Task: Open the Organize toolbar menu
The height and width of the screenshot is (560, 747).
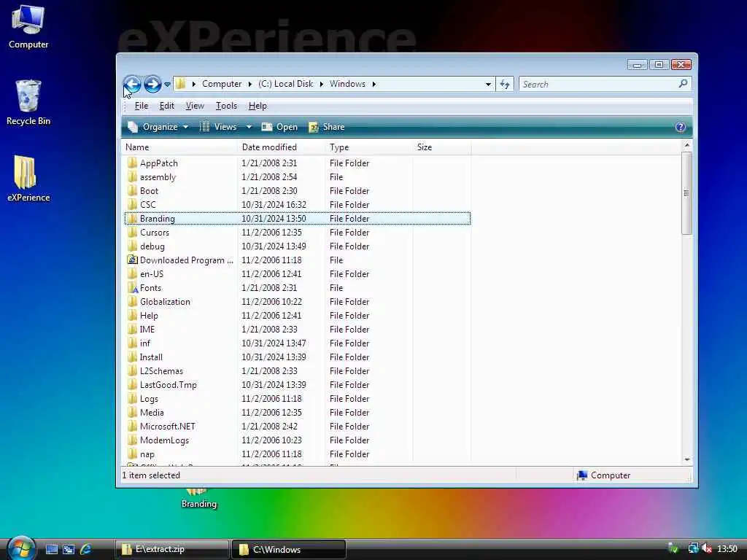Action: point(158,127)
